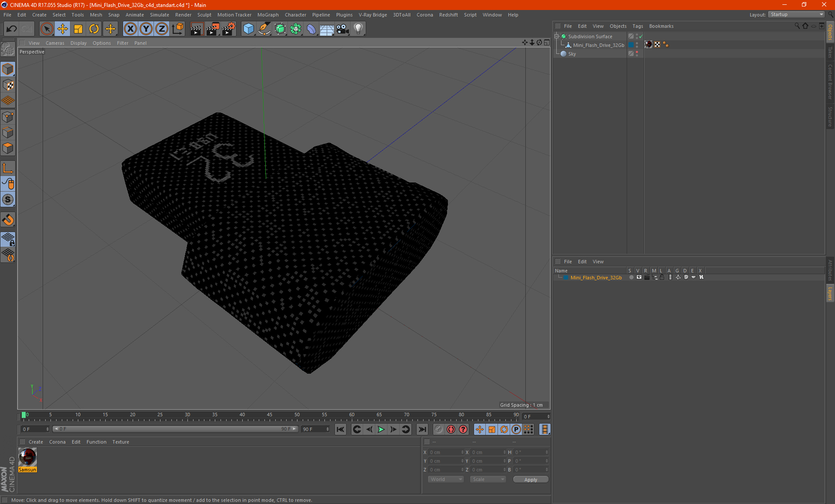835x504 pixels.
Task: Open the File menu
Action: [7, 15]
